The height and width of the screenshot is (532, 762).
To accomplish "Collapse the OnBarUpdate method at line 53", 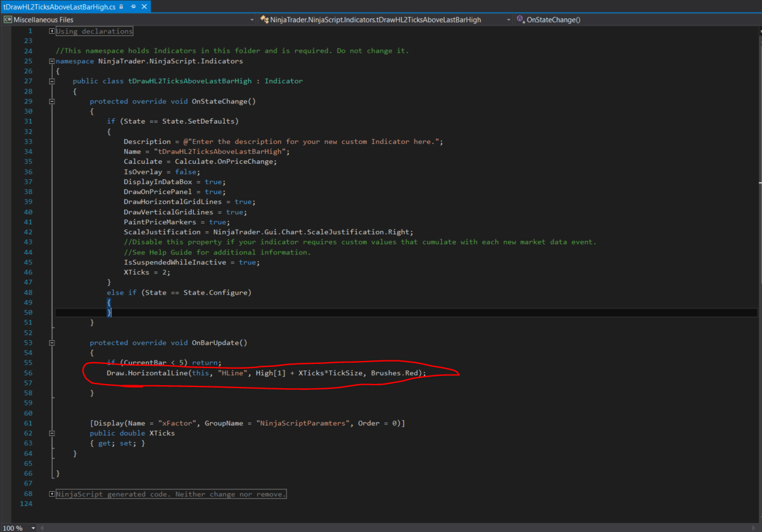I will pyautogui.click(x=52, y=343).
